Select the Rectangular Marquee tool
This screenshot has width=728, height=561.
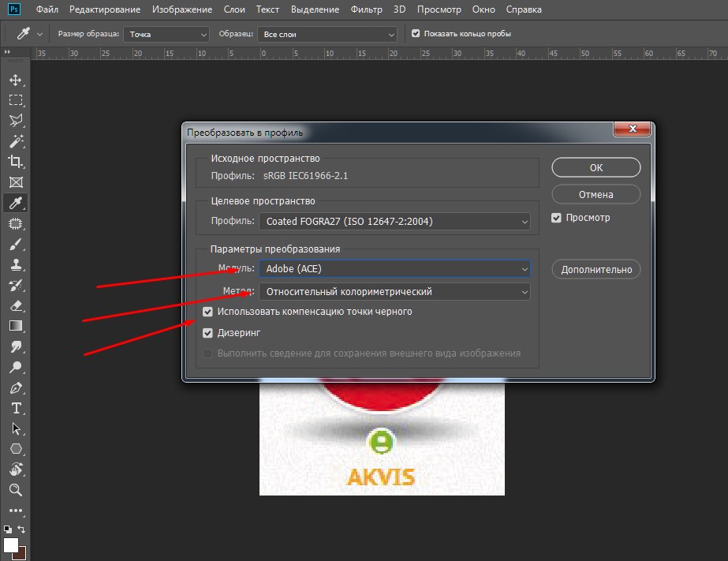15,100
